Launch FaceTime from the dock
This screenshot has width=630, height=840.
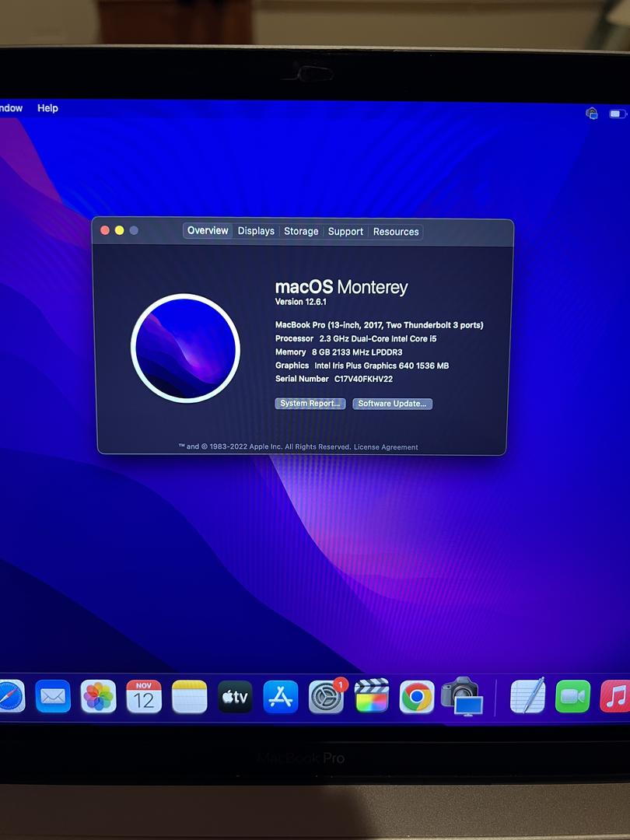coord(572,697)
